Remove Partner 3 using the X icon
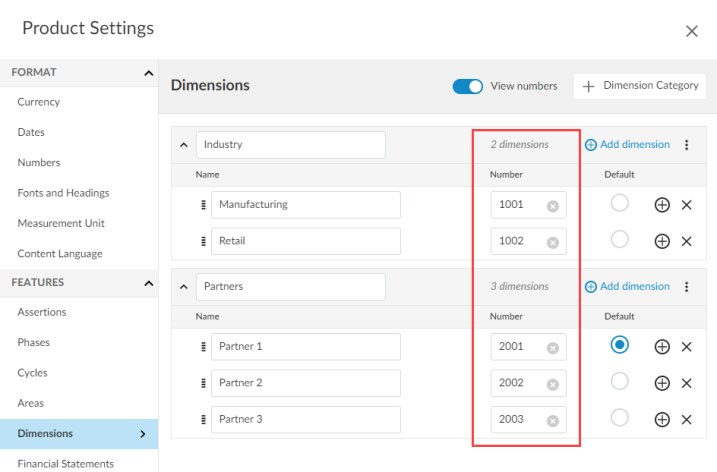717x472 pixels. [687, 419]
